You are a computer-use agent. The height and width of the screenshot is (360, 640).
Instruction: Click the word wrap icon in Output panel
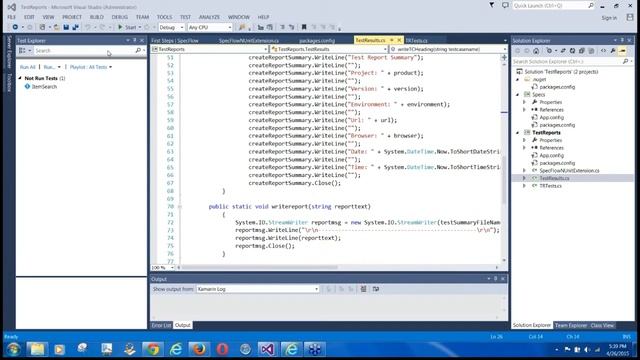[x=376, y=289]
